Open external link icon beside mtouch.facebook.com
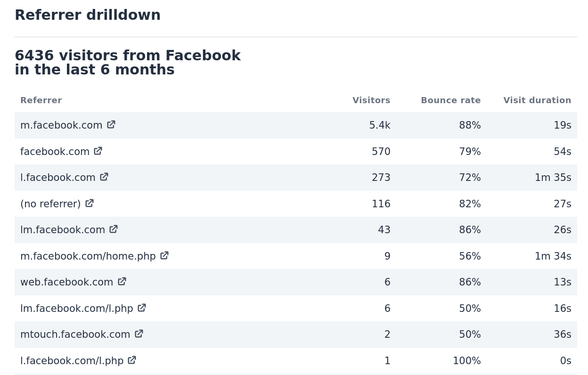The width and height of the screenshot is (588, 375). (139, 334)
